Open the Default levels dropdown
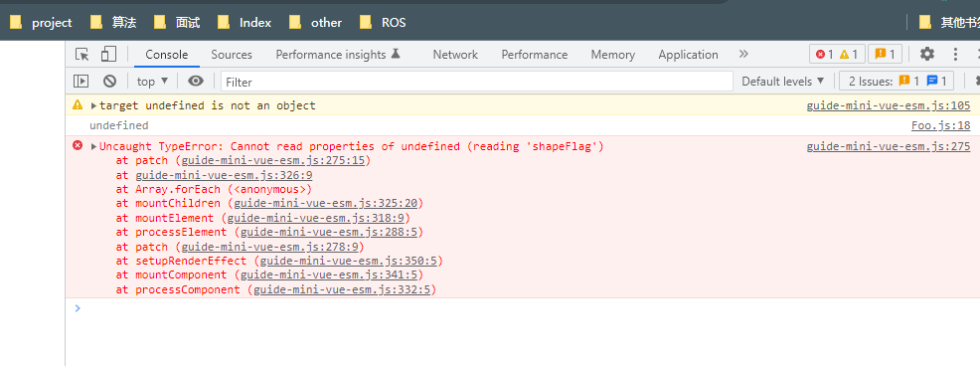Screen dimensions: 980x366 coord(783,82)
